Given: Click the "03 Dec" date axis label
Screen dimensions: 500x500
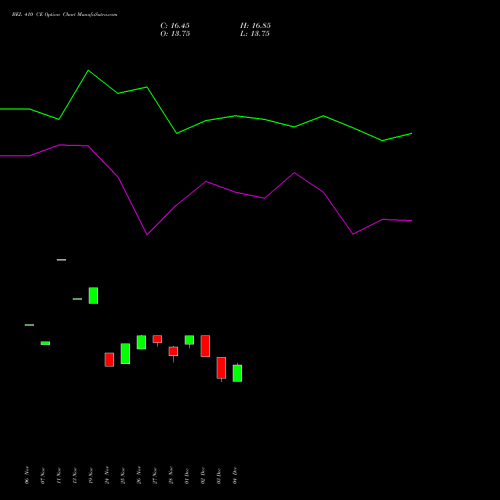Looking at the screenshot, I should click(x=219, y=475).
